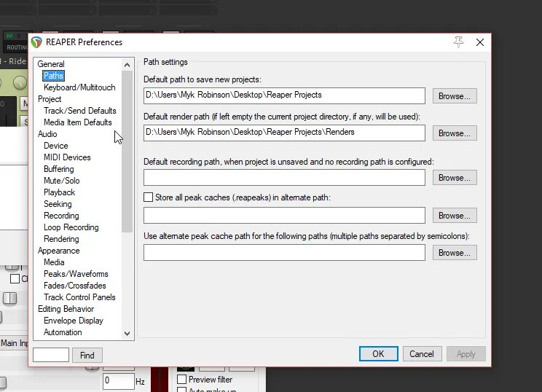This screenshot has width=542, height=392.
Task: Open Fades/Crossfades settings page
Action: click(74, 286)
